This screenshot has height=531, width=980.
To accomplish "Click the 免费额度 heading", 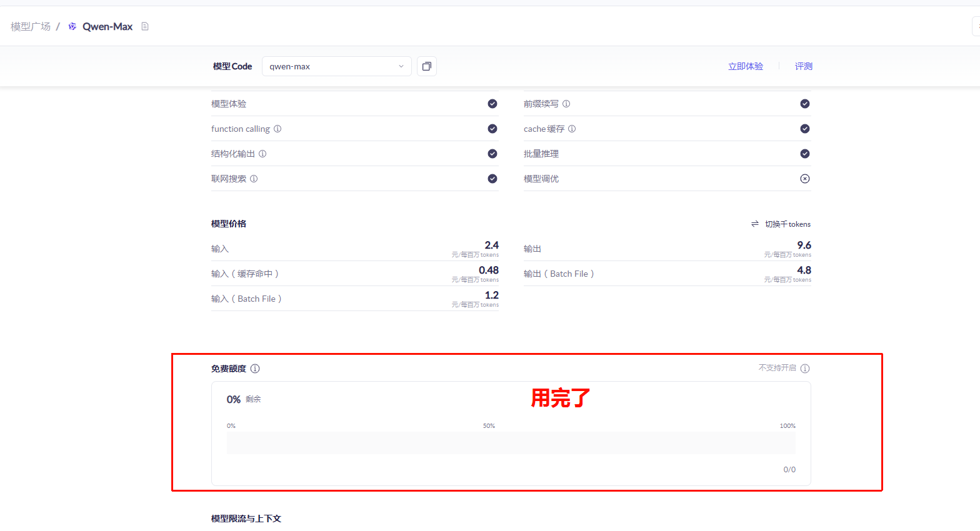I will pos(229,369).
